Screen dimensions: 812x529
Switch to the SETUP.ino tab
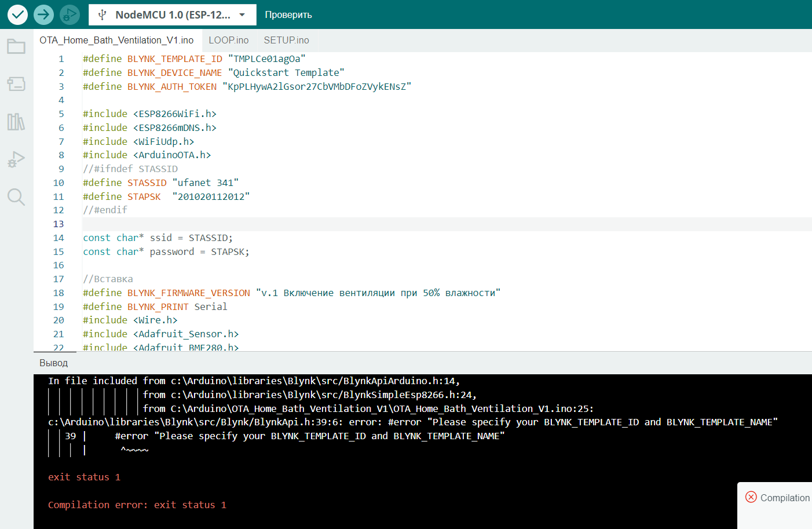pos(286,40)
